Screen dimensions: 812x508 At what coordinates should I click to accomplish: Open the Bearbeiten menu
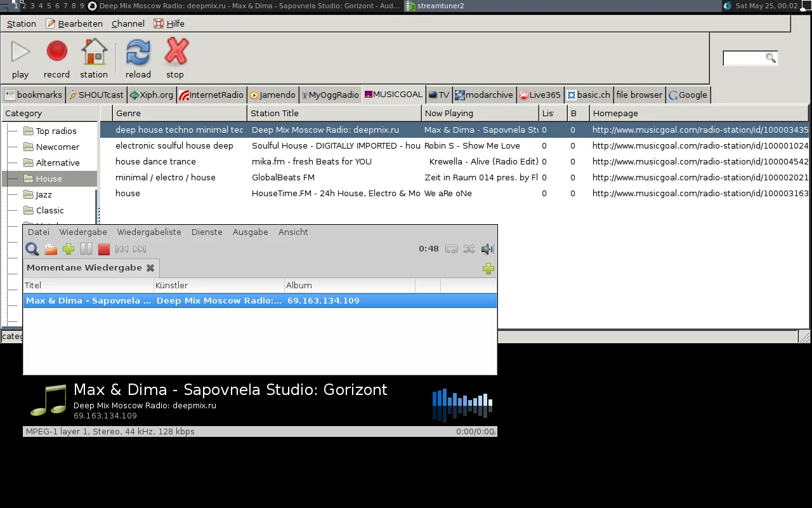(74, 23)
